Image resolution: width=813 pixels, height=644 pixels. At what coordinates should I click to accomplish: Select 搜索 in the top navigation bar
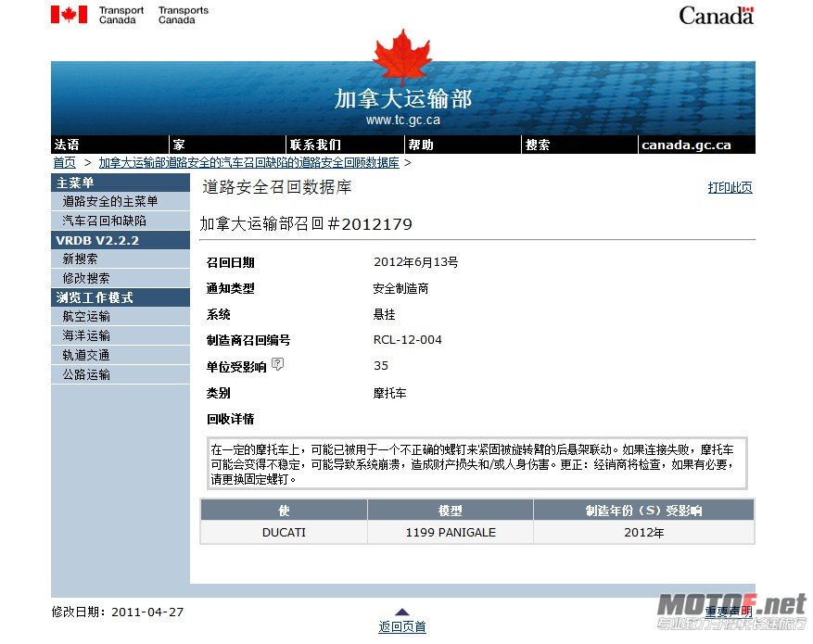[x=538, y=145]
